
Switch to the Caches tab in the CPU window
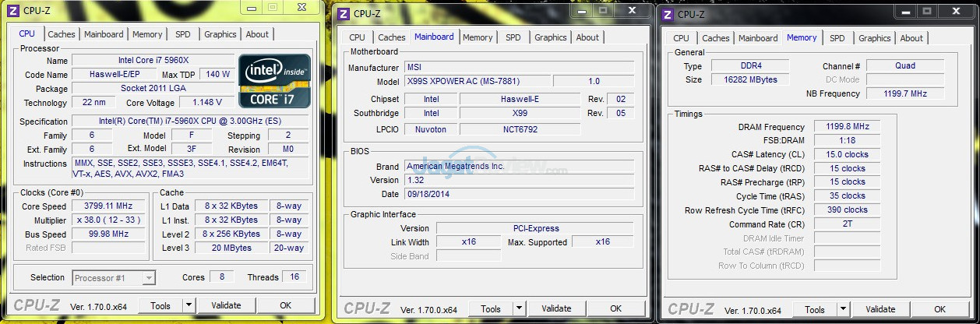pyautogui.click(x=62, y=34)
